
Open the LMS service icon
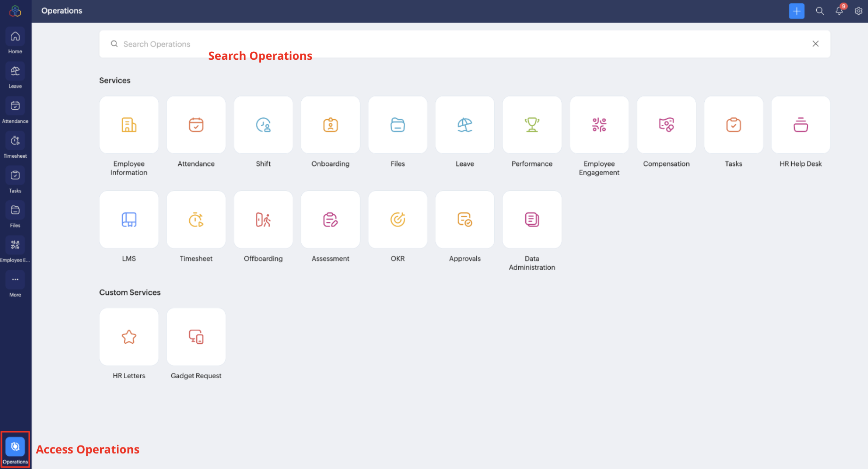coord(129,220)
